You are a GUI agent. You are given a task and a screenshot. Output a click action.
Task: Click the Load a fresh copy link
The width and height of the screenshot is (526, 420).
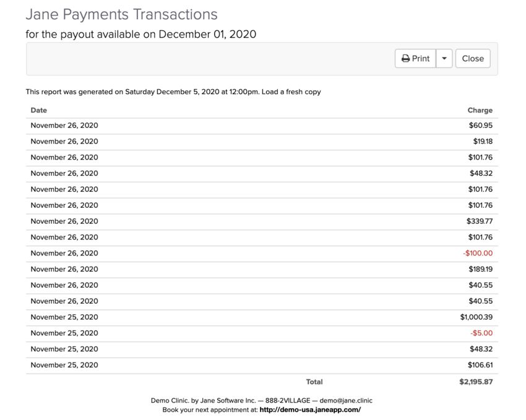(291, 92)
